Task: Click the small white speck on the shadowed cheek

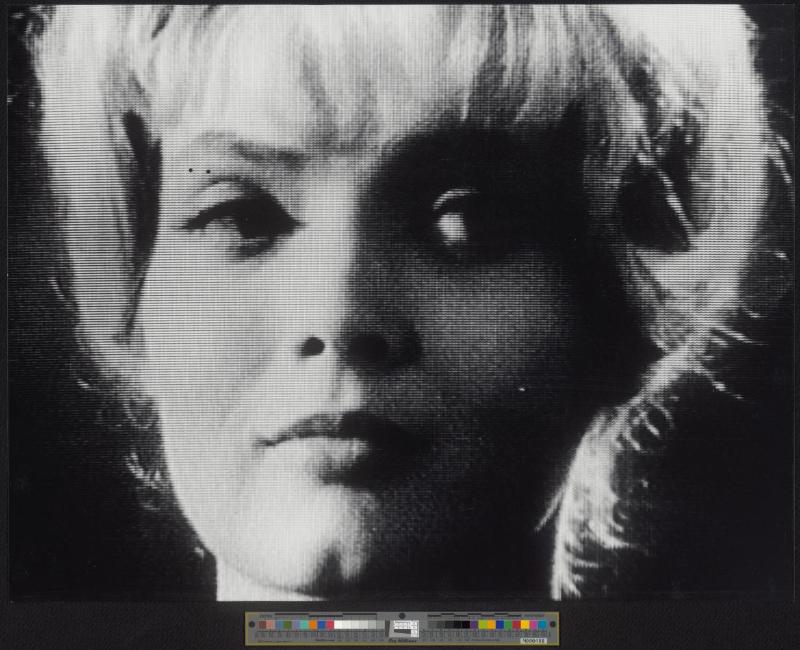Action: point(522,388)
